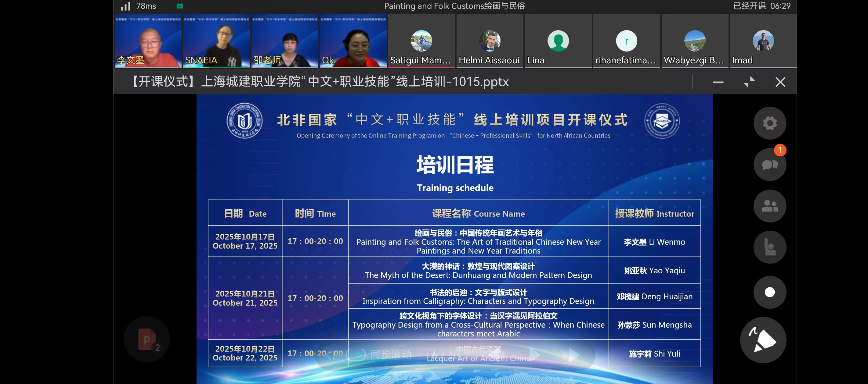The width and height of the screenshot is (868, 384).
Task: Click the raise-hand seat icon
Action: point(770,247)
